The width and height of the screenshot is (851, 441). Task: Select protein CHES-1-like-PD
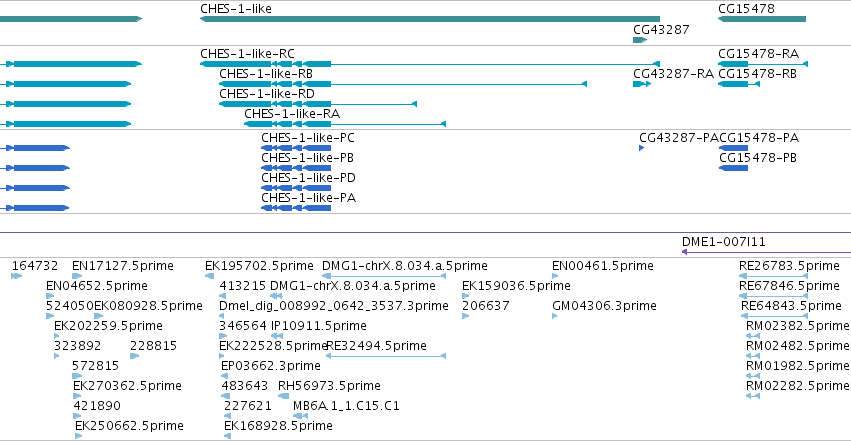click(x=296, y=188)
